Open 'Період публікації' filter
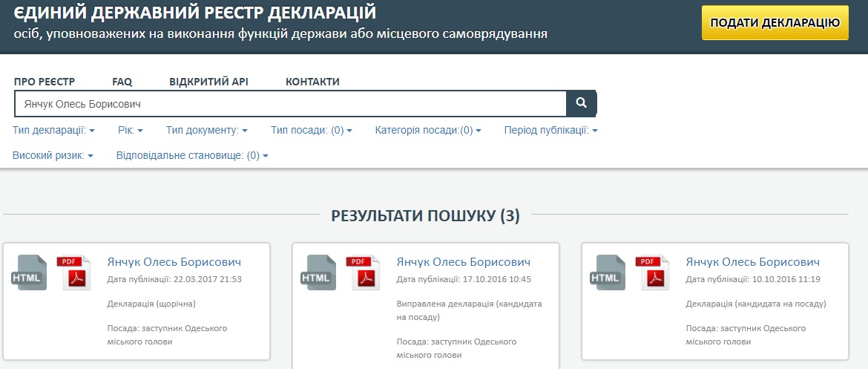The width and height of the screenshot is (868, 369). (x=550, y=131)
